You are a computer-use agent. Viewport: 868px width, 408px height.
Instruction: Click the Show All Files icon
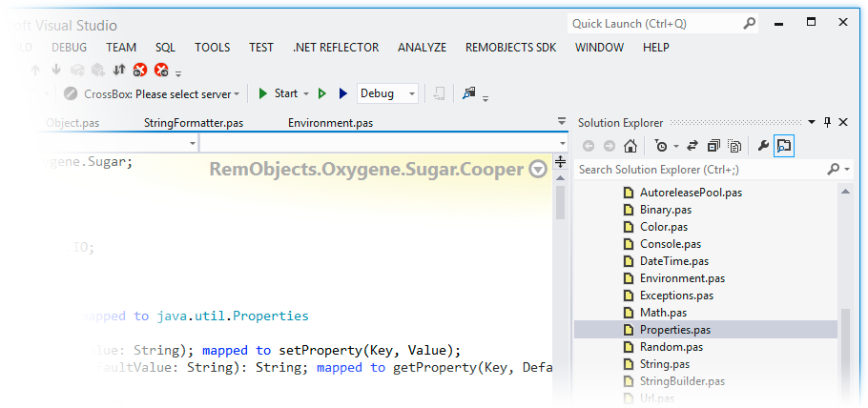click(x=734, y=146)
